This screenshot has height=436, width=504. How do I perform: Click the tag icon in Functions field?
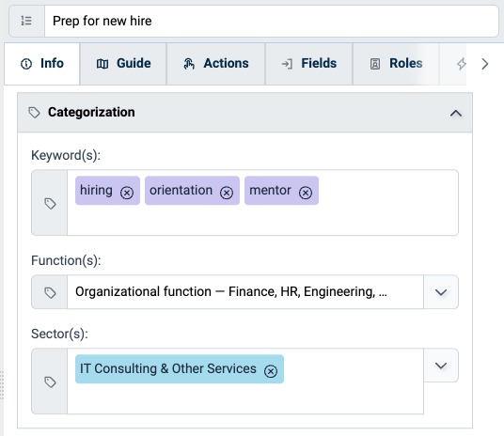point(50,292)
